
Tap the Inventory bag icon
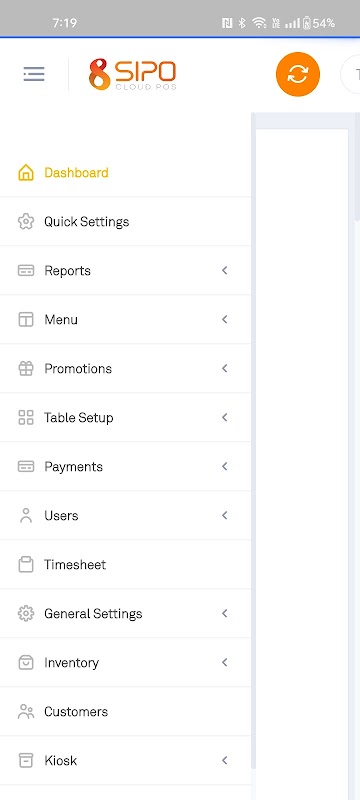coord(26,662)
